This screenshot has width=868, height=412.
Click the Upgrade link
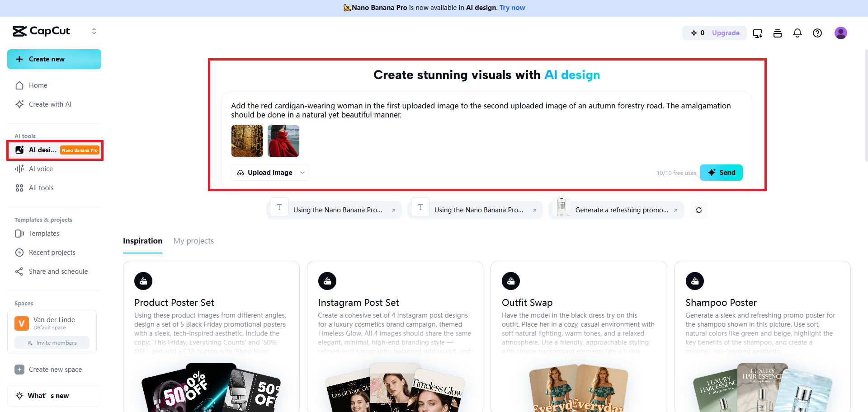click(x=726, y=33)
